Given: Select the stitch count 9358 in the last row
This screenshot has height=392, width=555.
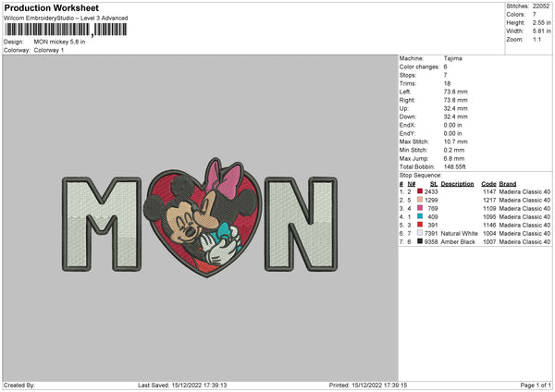Looking at the screenshot, I should [x=431, y=242].
